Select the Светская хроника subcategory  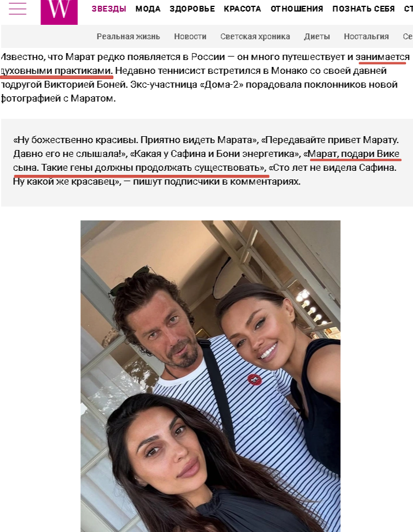click(255, 36)
